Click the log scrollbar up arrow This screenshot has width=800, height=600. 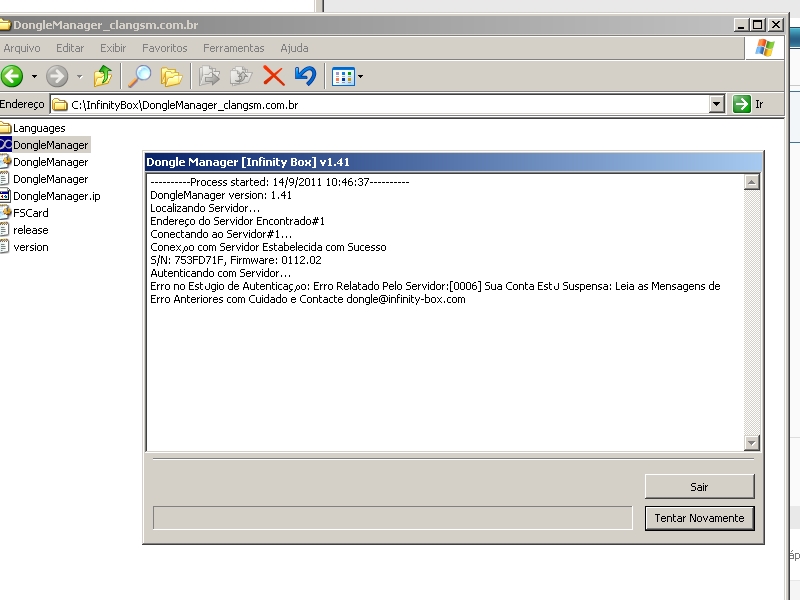752,182
